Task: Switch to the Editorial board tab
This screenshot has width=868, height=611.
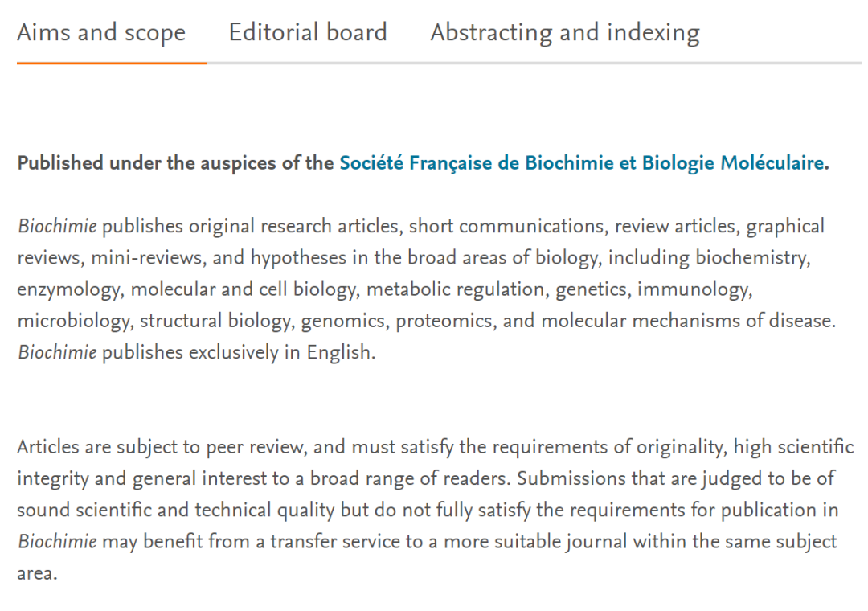Action: [x=308, y=32]
